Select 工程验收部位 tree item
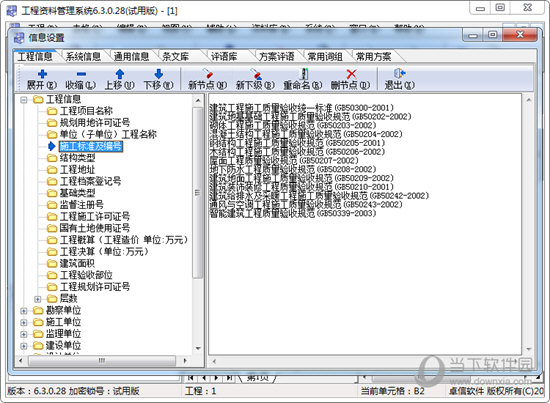 coord(86,275)
